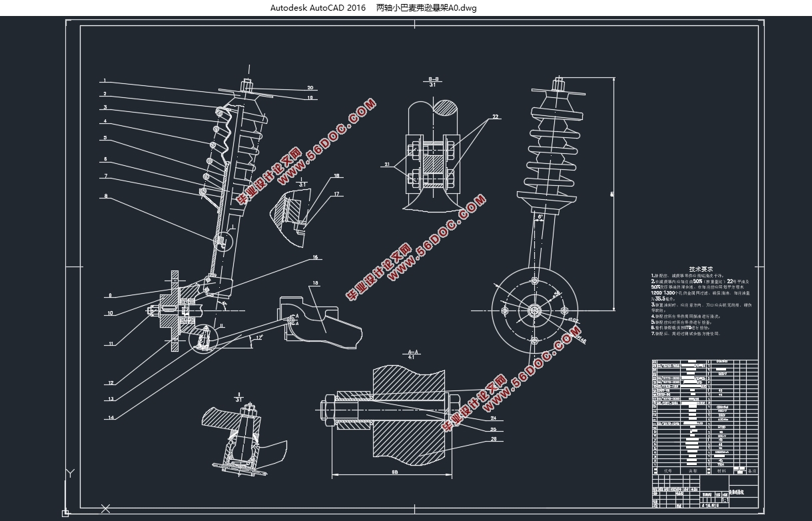Screen dimensions: 812x521
Task: Click the Y axis marker of the UCS icon
Action: [x=69, y=474]
